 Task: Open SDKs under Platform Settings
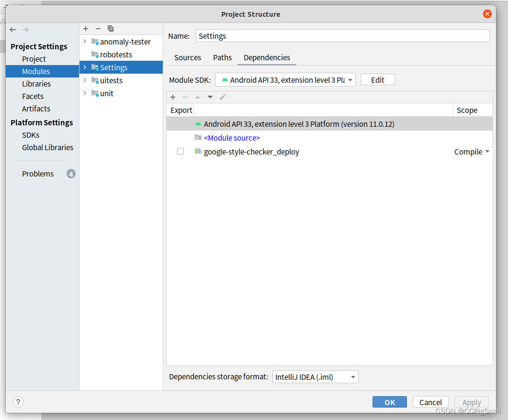pos(31,135)
